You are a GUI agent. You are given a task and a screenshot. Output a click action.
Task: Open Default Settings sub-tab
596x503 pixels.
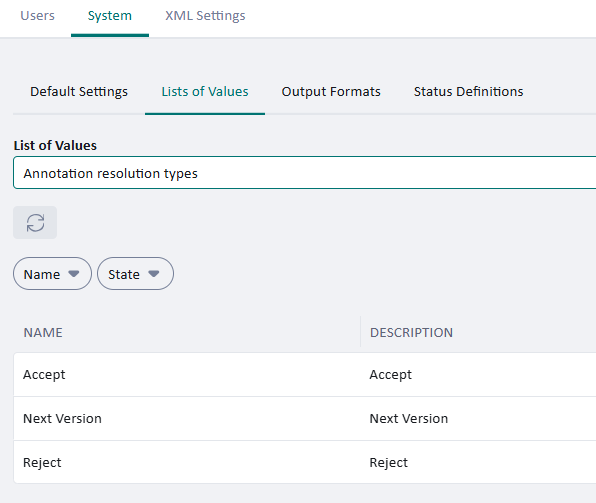tap(79, 92)
